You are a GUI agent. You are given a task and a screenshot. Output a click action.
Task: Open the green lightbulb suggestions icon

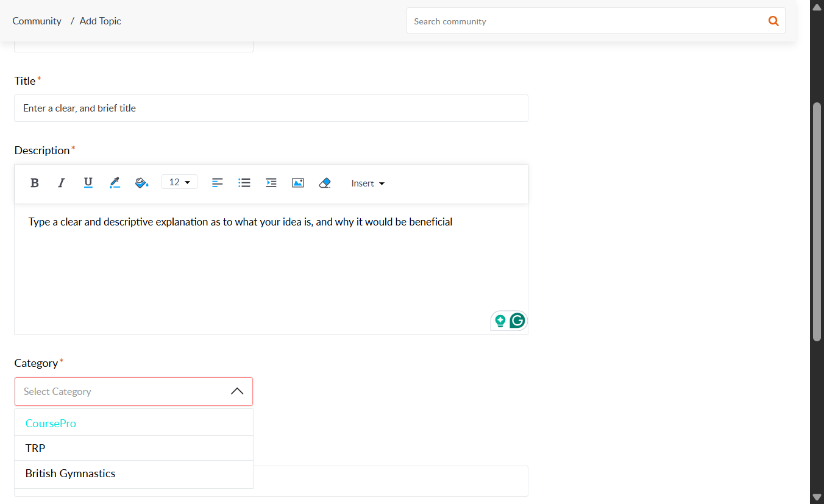click(500, 321)
